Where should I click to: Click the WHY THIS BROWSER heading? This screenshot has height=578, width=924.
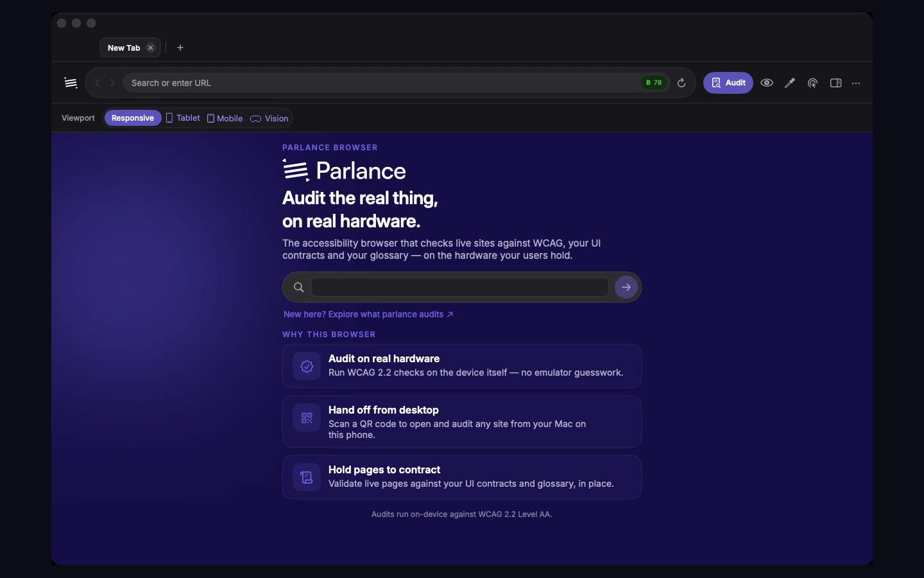(329, 334)
